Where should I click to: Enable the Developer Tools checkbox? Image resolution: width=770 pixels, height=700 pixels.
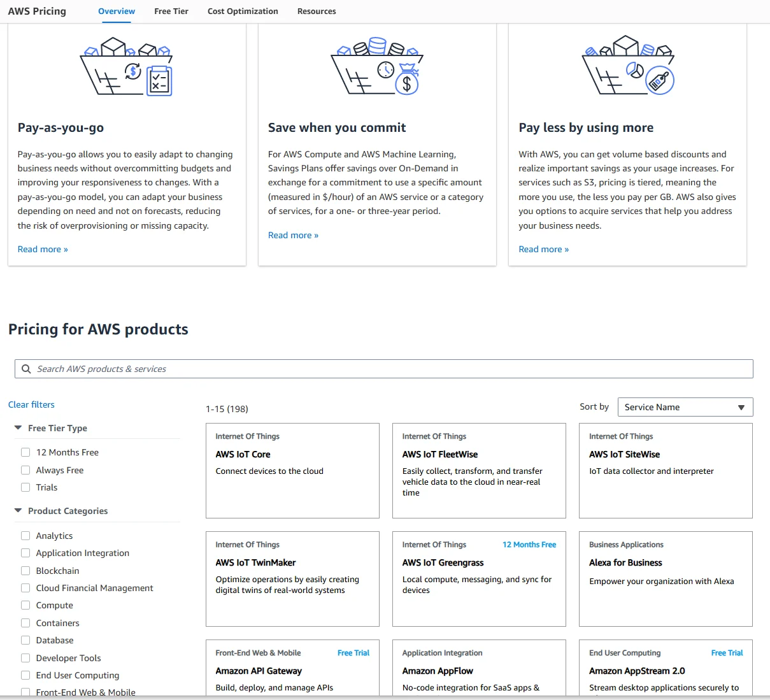tap(25, 658)
